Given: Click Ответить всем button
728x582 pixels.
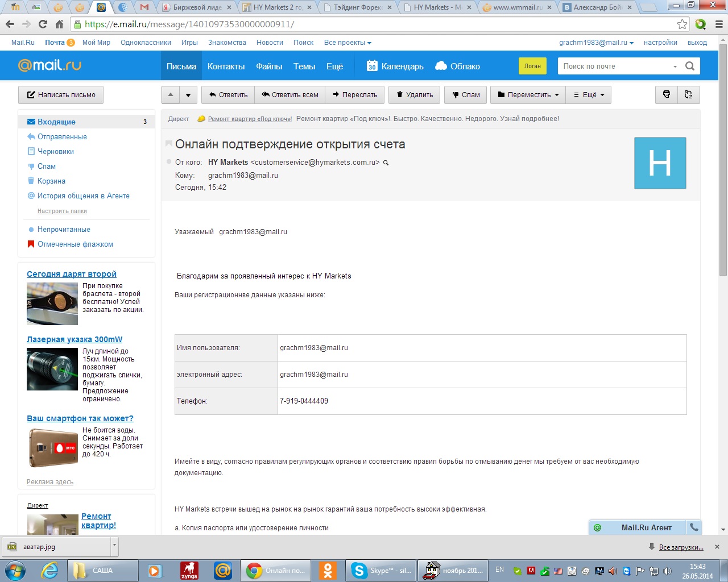Looking at the screenshot, I should tap(289, 95).
